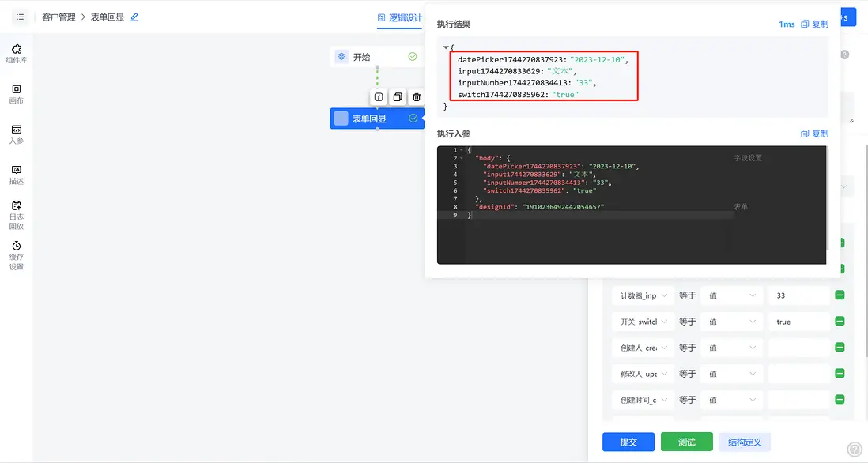Toggle the sidebar menu icon
Viewport: 868px width, 463px height.
coord(20,17)
